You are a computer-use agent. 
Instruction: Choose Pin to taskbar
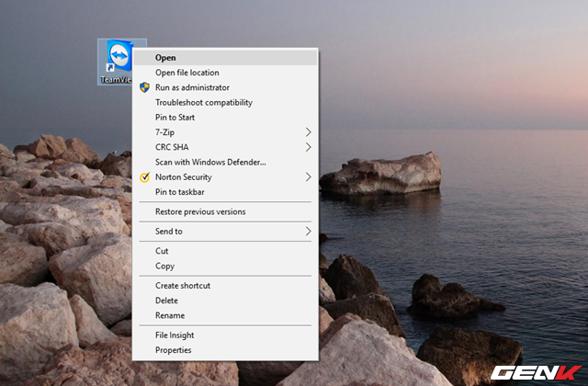(179, 192)
